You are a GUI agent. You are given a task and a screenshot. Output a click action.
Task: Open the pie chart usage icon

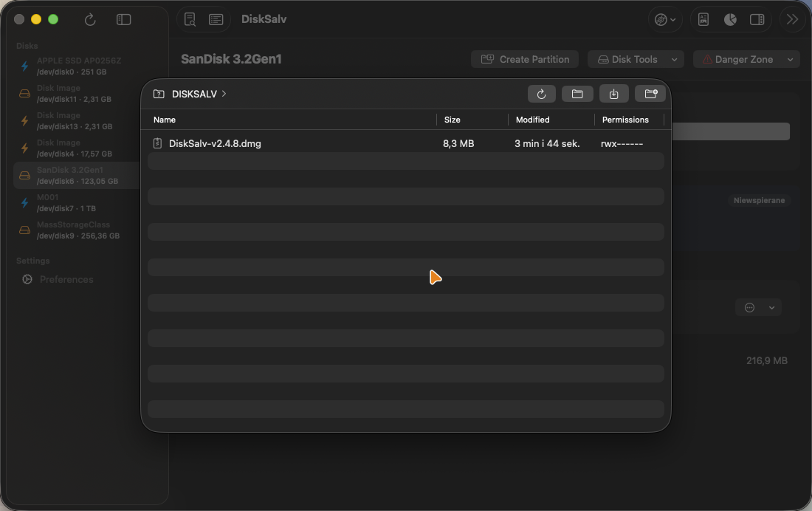730,20
